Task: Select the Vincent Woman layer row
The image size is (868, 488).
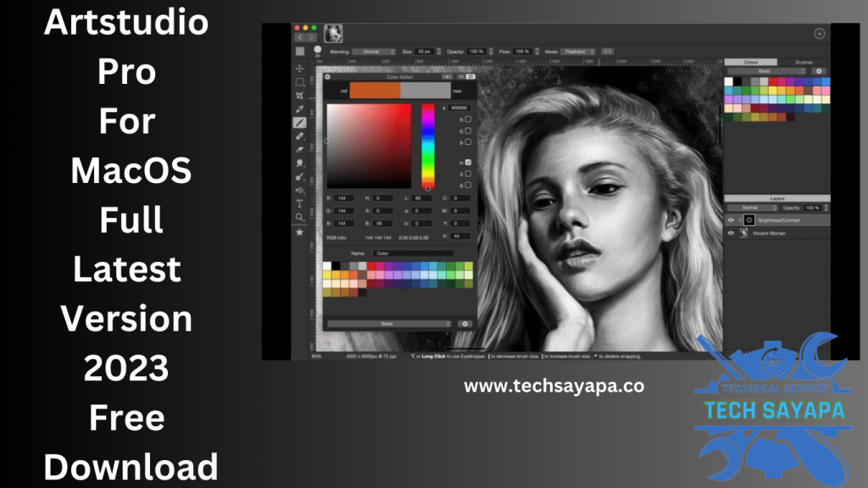Action: coord(778,234)
